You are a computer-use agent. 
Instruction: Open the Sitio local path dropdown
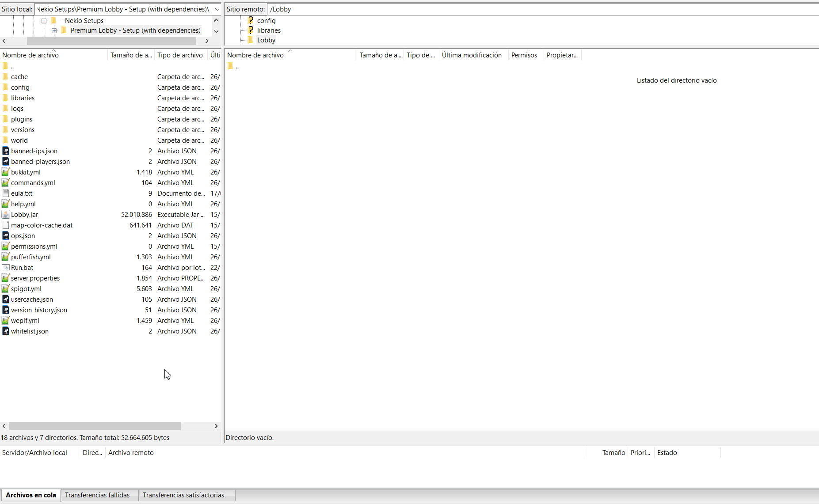coord(217,9)
